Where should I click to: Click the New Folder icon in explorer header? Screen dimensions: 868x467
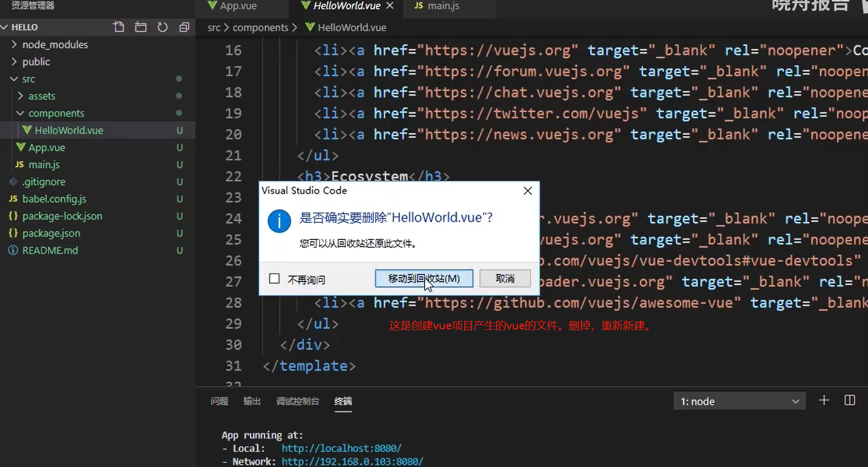(141, 27)
